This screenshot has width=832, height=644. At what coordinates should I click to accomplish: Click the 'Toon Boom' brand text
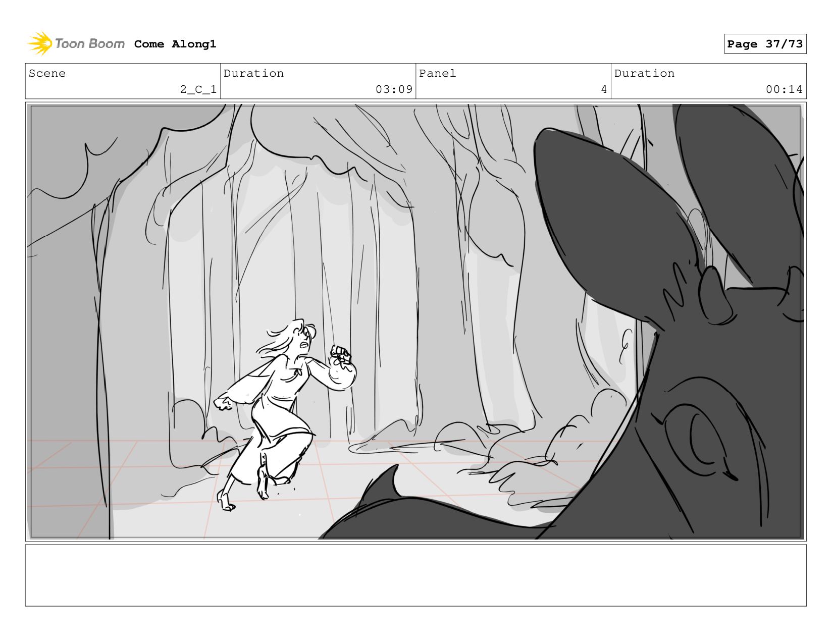click(90, 44)
